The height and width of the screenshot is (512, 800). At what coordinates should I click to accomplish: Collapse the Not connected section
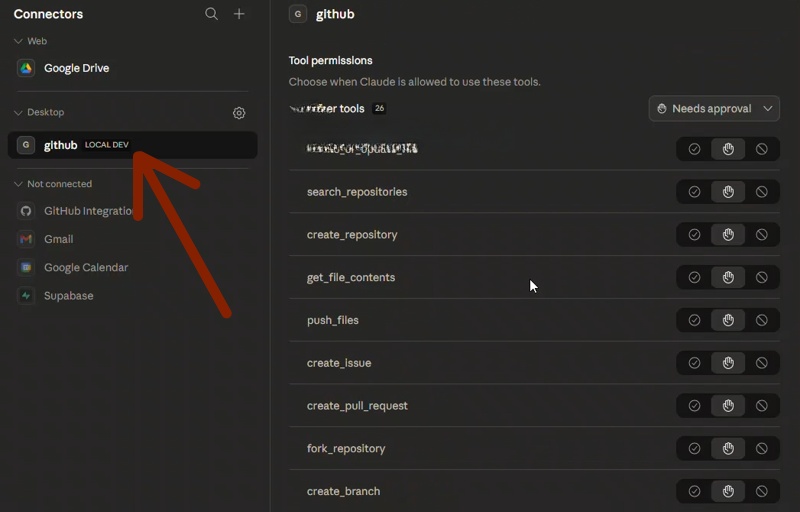[18, 184]
